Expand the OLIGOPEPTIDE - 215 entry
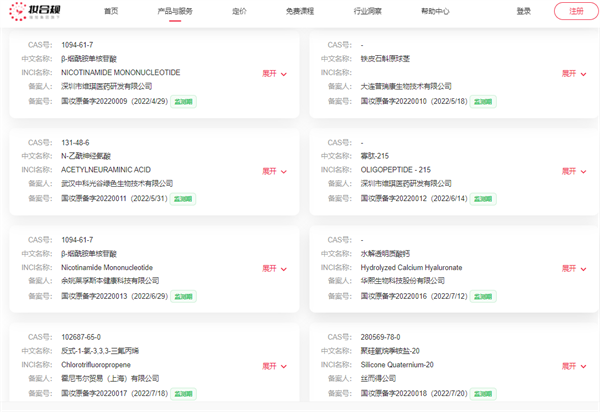Image resolution: width=600 pixels, height=412 pixels. tap(574, 171)
